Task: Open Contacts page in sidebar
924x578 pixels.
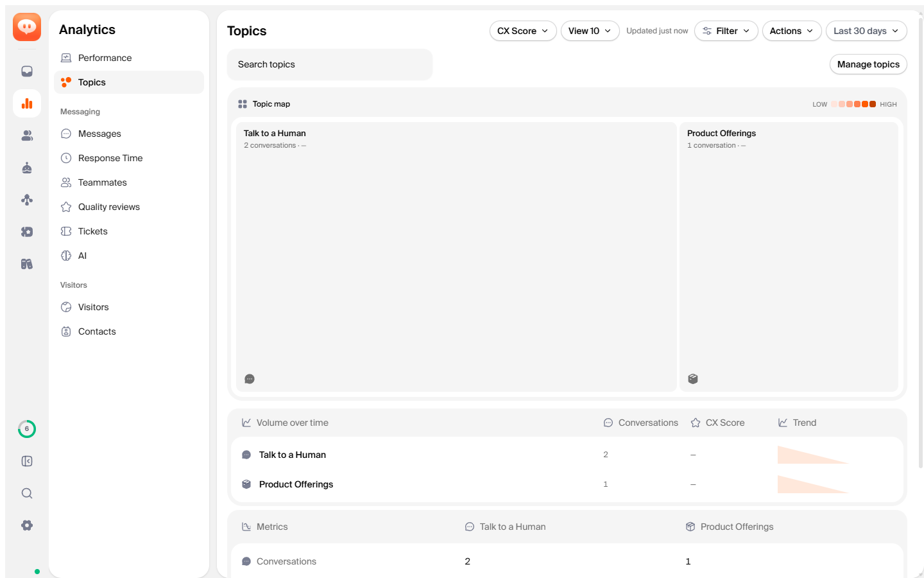Action: tap(129, 331)
